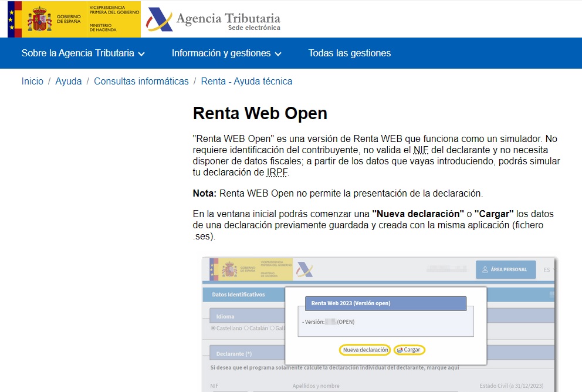The image size is (582, 392).
Task: Navigate to Consultas informáticas breadcrumb
Action: point(141,82)
